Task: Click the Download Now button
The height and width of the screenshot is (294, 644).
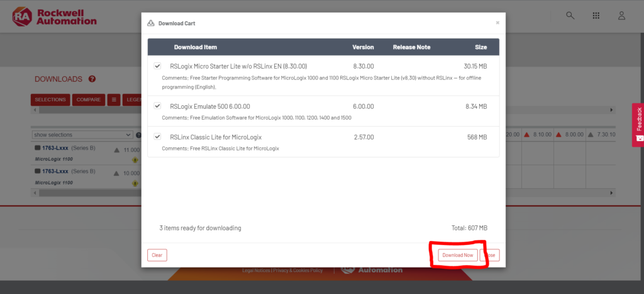Action: [x=458, y=255]
